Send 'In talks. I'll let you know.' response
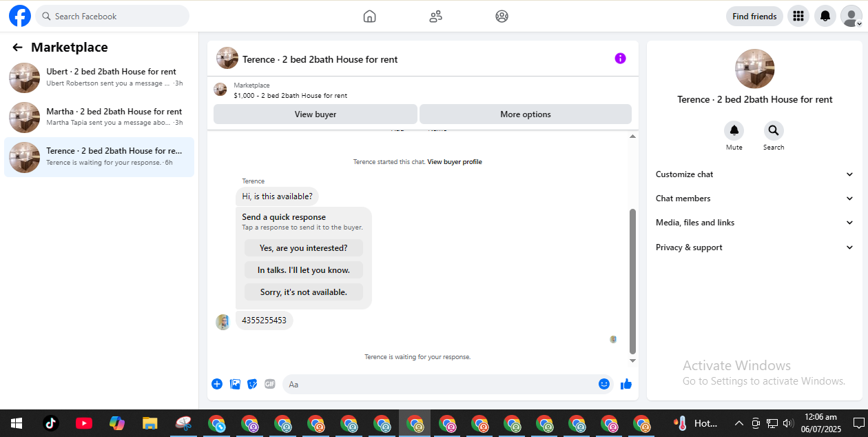 [x=304, y=270]
